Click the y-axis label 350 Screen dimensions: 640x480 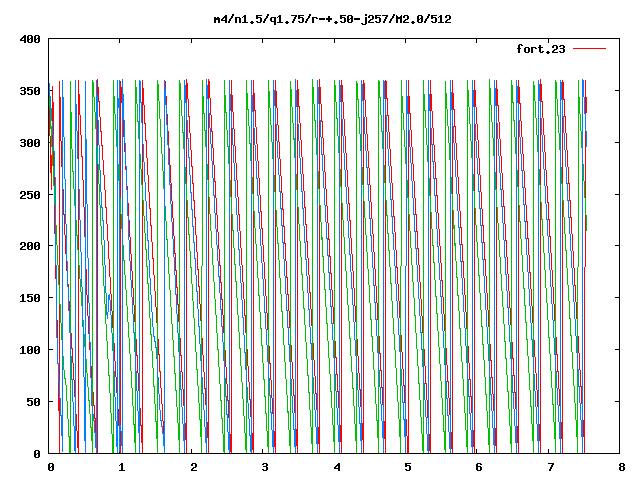pyautogui.click(x=30, y=91)
